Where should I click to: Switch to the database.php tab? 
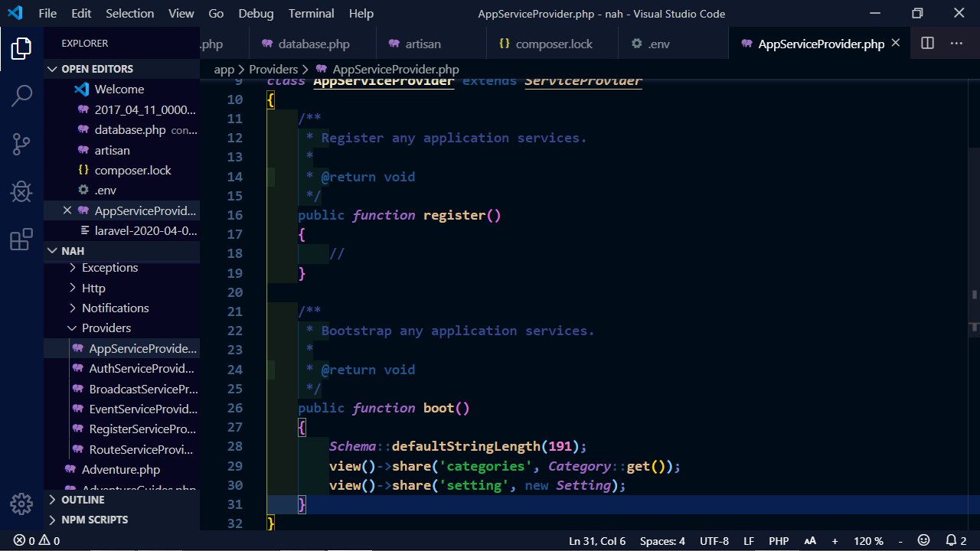pyautogui.click(x=312, y=44)
